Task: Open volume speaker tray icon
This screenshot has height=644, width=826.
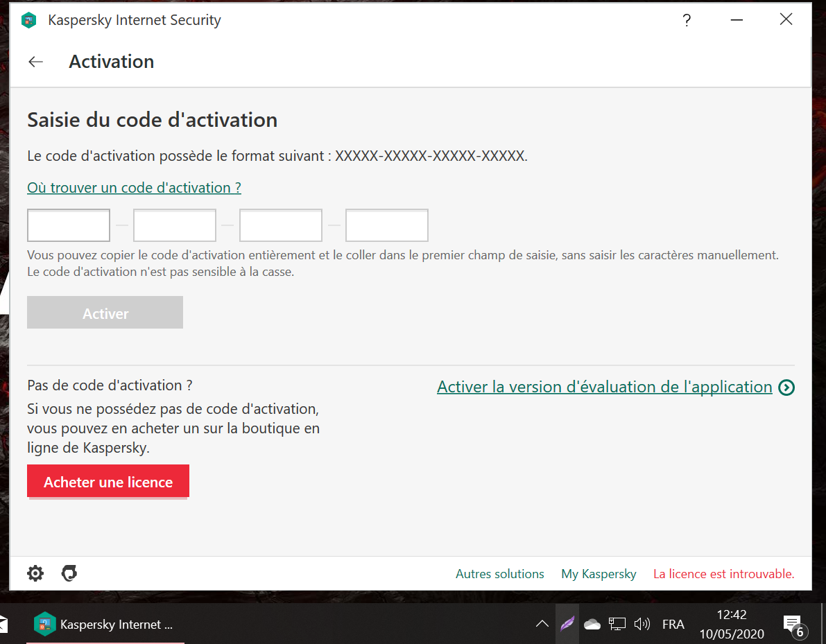Action: tap(642, 624)
